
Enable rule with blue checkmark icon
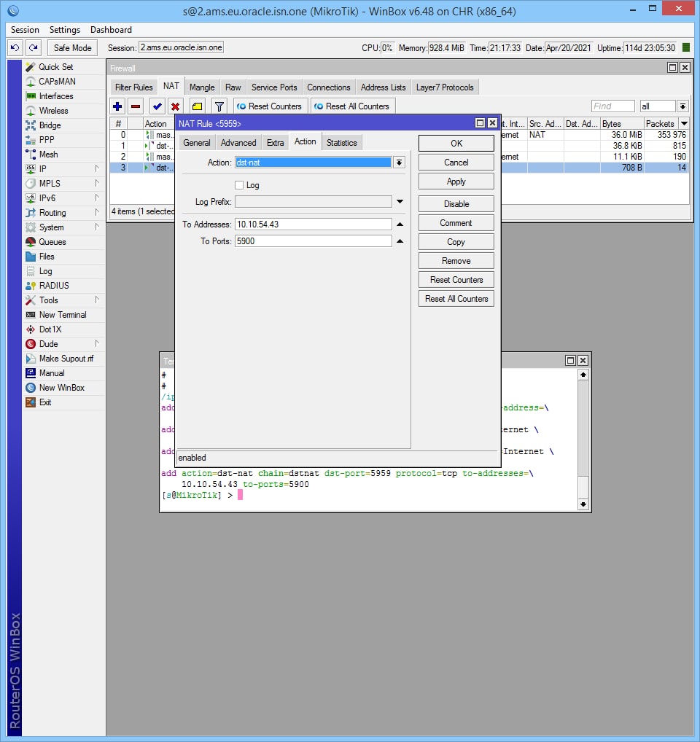pyautogui.click(x=157, y=106)
